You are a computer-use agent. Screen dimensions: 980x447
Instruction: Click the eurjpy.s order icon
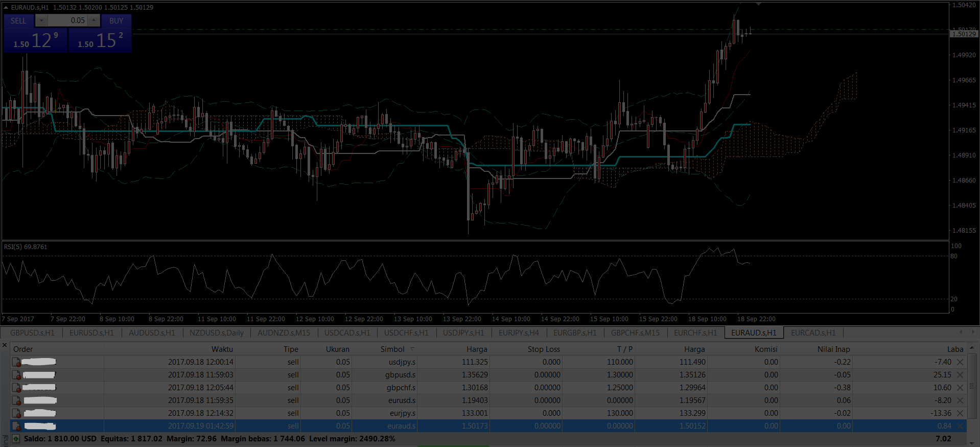[x=16, y=413]
